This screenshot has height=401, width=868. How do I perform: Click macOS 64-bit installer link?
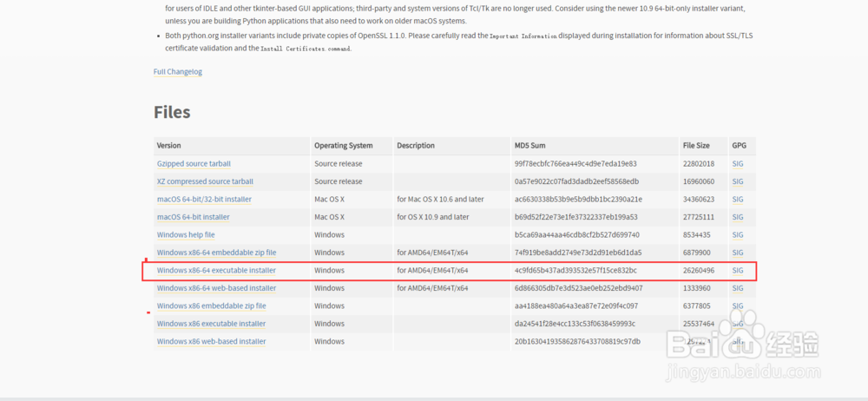193,217
